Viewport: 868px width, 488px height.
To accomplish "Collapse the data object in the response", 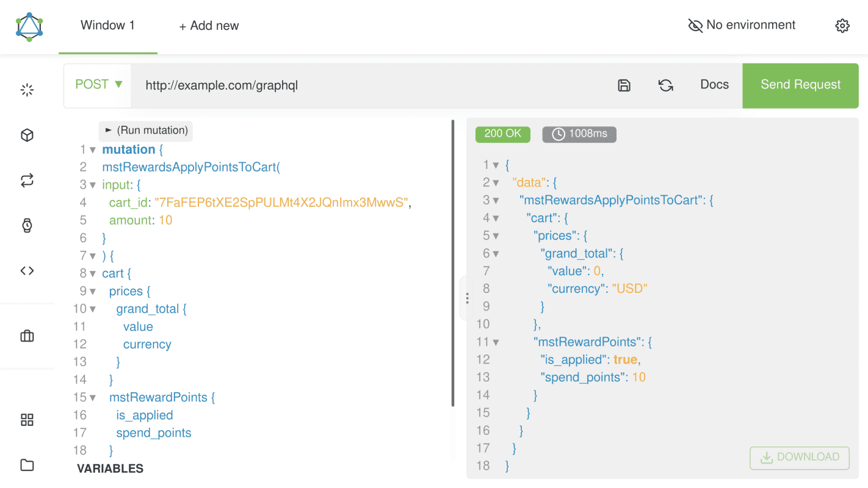I will (496, 182).
